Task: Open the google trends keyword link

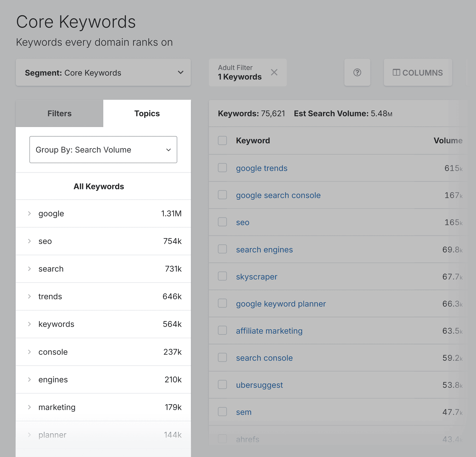Action: click(x=262, y=168)
